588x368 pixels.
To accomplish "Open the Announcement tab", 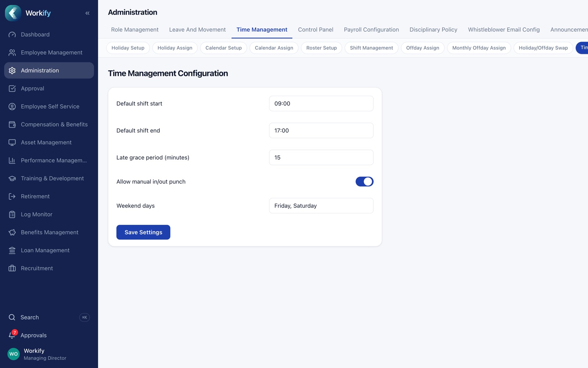I will pyautogui.click(x=569, y=30).
